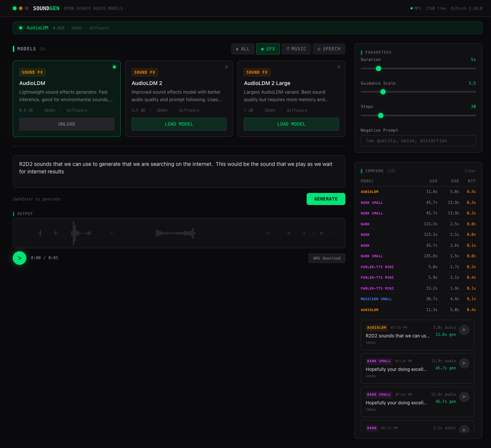Click the 0:00 / 0:05 playback time
491x448 pixels.
pyautogui.click(x=44, y=258)
